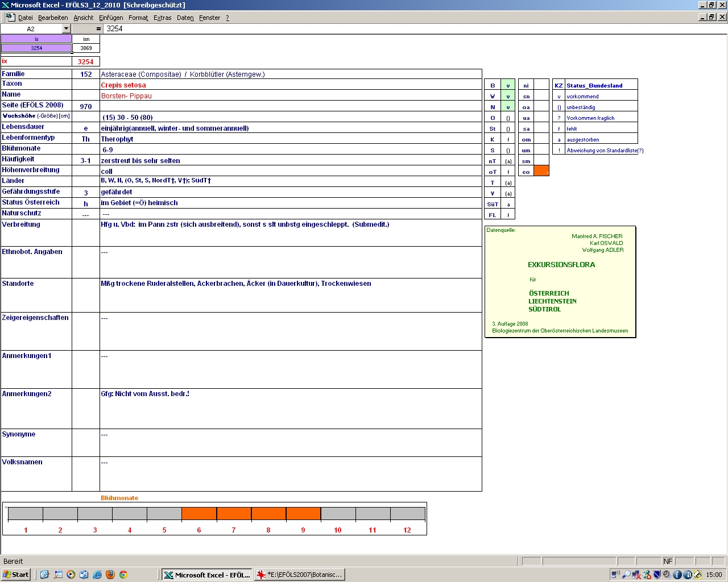Click the gray bar above month 1
This screenshot has height=582, width=728.
26,514
